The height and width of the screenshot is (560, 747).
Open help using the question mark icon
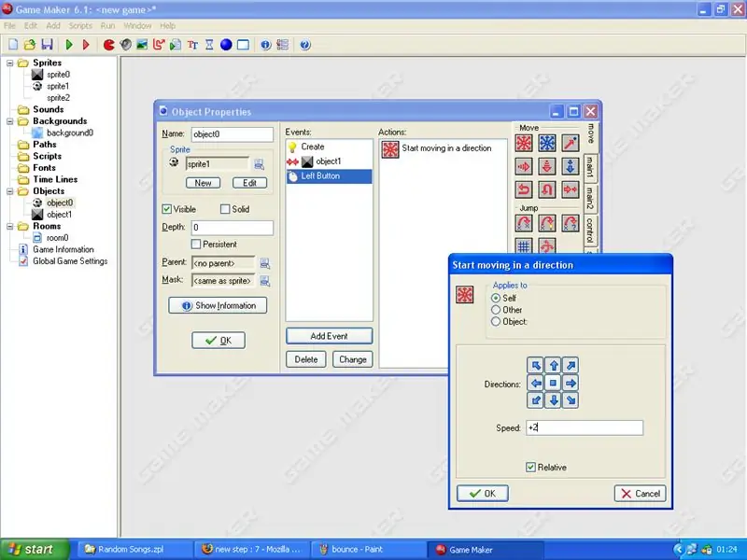pos(305,45)
